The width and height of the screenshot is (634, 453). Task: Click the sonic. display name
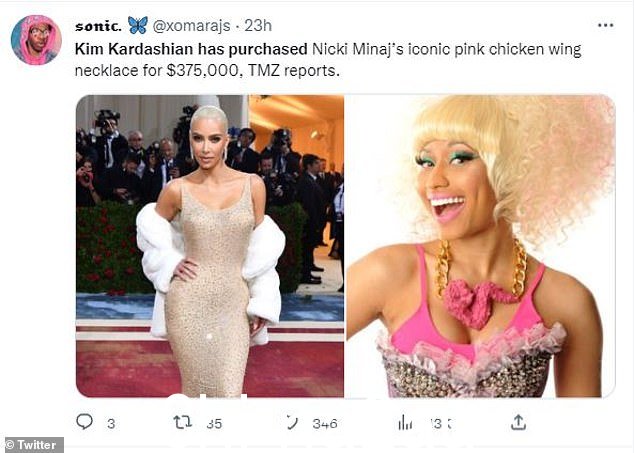(x=98, y=27)
